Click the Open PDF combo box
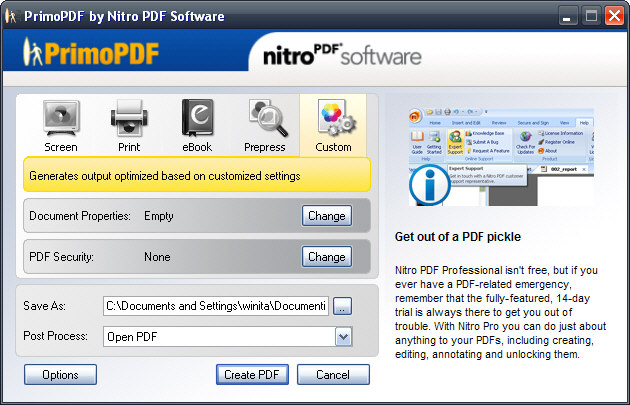Viewport: 630px width, 405px height. tap(228, 337)
